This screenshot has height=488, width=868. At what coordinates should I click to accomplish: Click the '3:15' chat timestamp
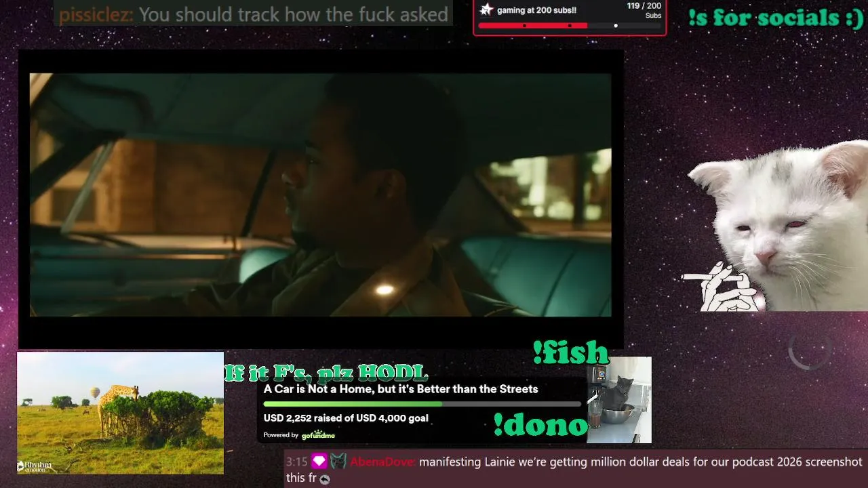[x=297, y=462]
